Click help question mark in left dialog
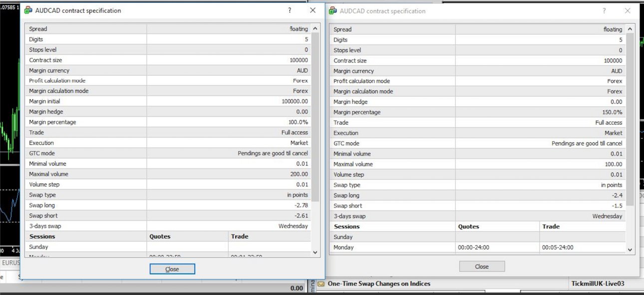644x295 pixels. click(290, 10)
